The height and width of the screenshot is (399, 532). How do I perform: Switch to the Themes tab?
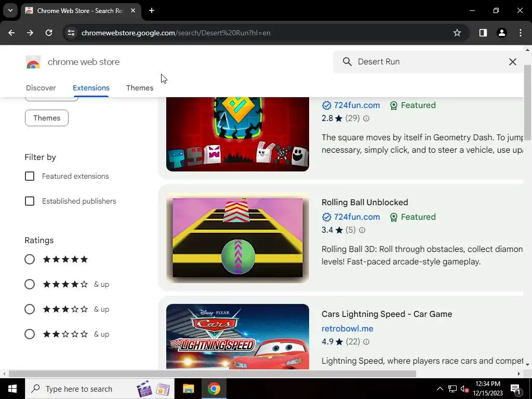coord(140,88)
